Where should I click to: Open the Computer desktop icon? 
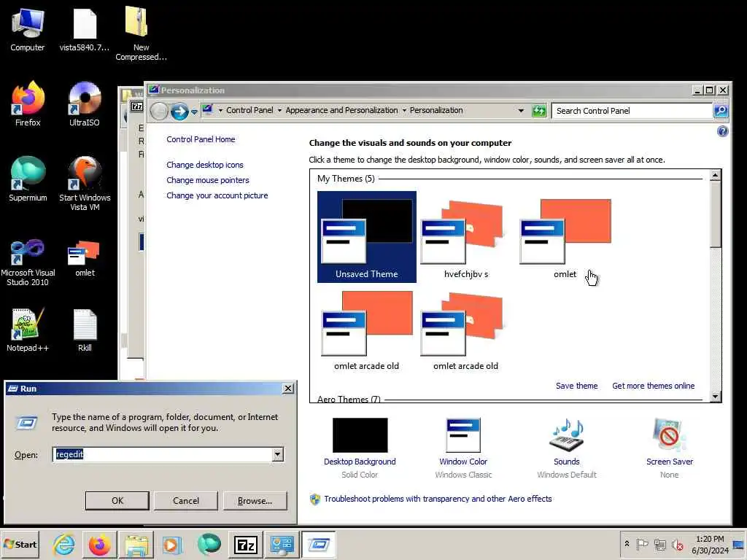click(27, 29)
